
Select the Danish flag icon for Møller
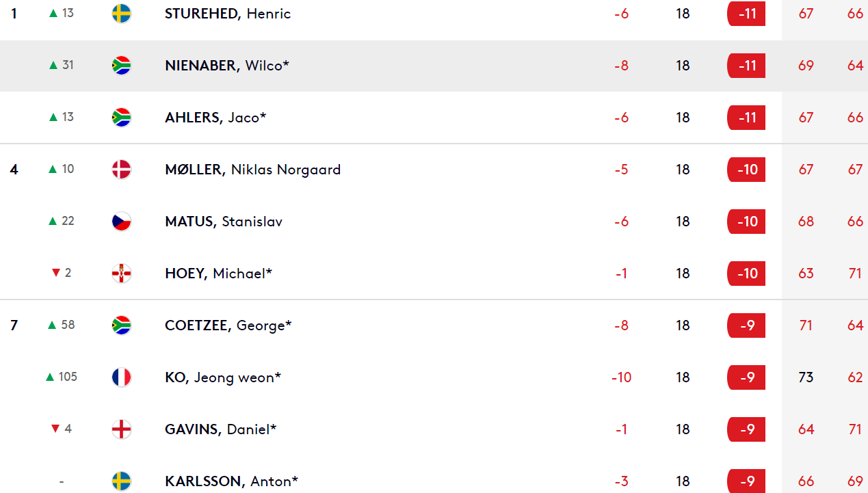pyautogui.click(x=121, y=170)
